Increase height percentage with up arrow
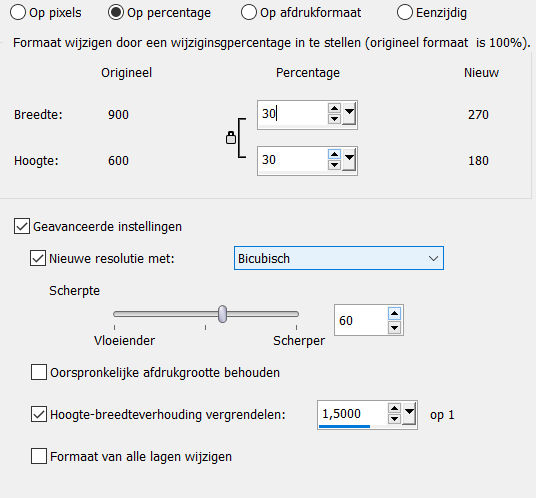 point(334,154)
